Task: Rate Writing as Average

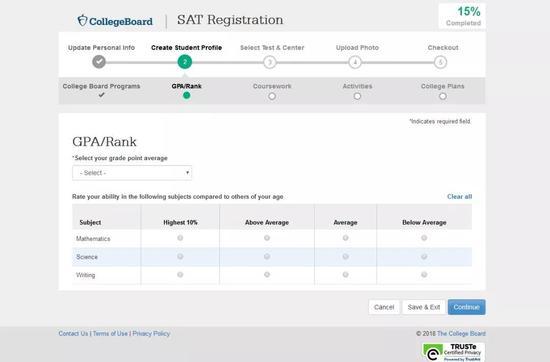Action: click(x=346, y=274)
